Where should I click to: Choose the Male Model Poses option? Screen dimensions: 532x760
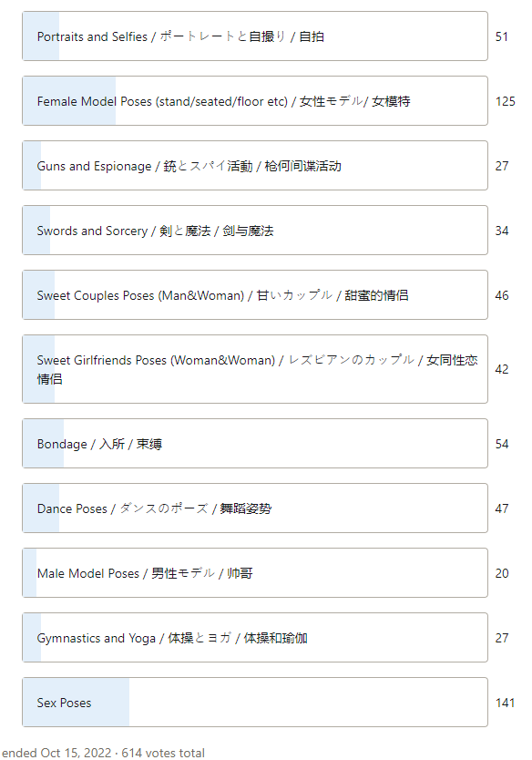coord(255,573)
